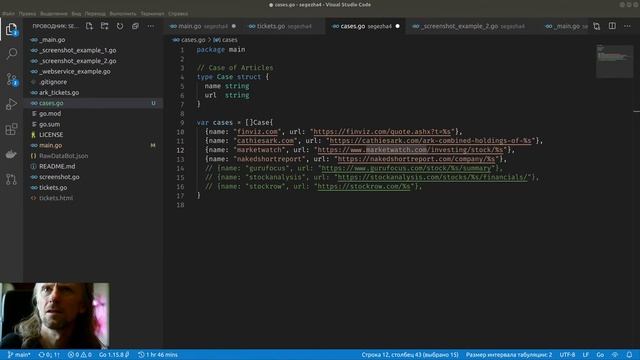Open the Search view in activity bar
Viewport: 640px width, 360px height.
coord(11,54)
